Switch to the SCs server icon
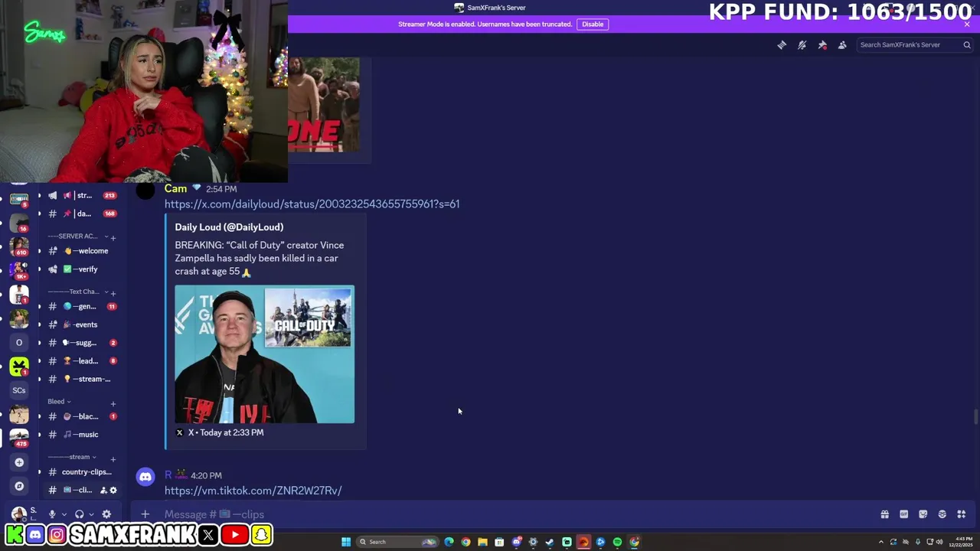This screenshot has width=980, height=551. pos(19,390)
